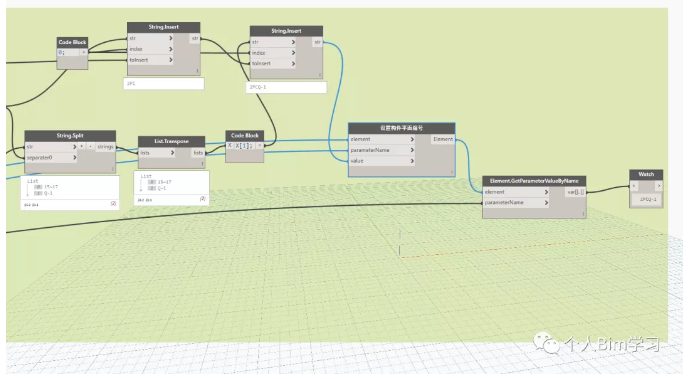Click parameterName input port of Element.GetParameterValueByName
The height and width of the screenshot is (379, 688).
[x=516, y=203]
